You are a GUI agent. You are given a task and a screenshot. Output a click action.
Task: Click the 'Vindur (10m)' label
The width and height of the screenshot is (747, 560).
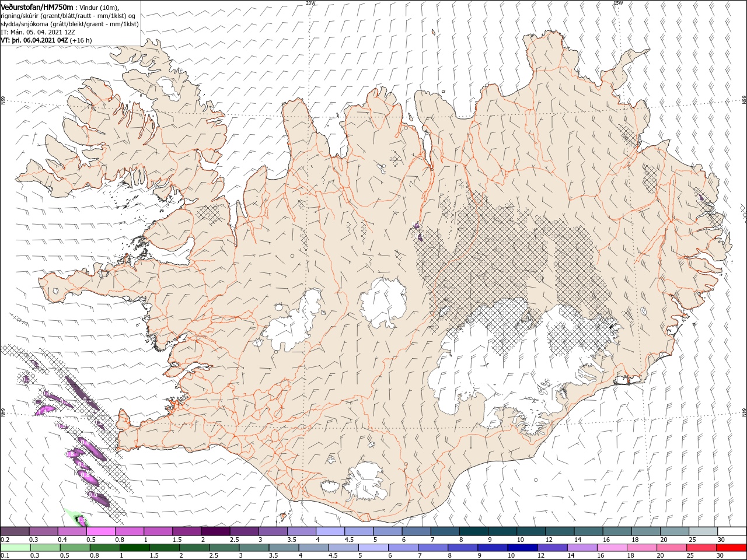(99, 7)
